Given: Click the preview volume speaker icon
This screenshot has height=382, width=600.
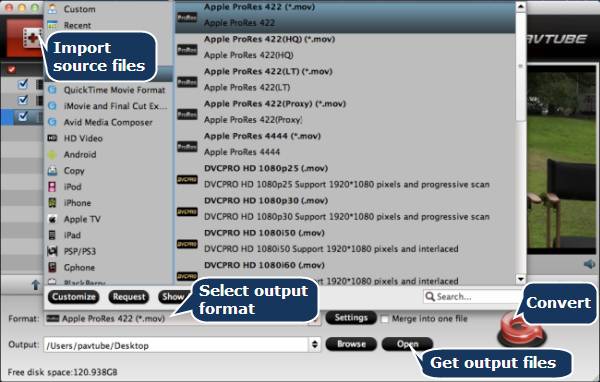Looking at the screenshot, I should coord(589,264).
